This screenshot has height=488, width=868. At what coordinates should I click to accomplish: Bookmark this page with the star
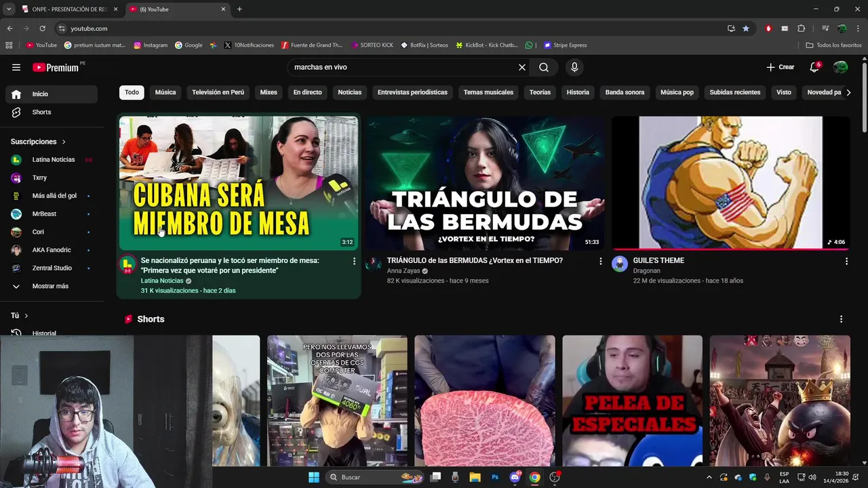tap(746, 28)
